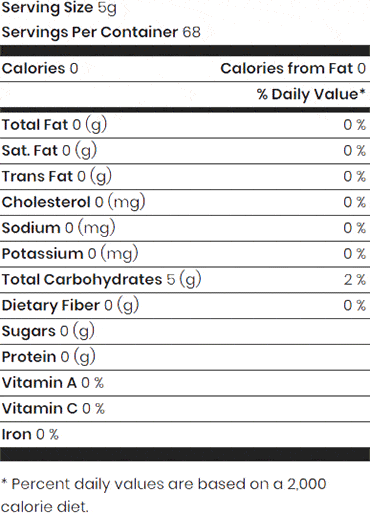The width and height of the screenshot is (370, 513).
Task: Click the percent daily values footnote
Action: click(164, 495)
